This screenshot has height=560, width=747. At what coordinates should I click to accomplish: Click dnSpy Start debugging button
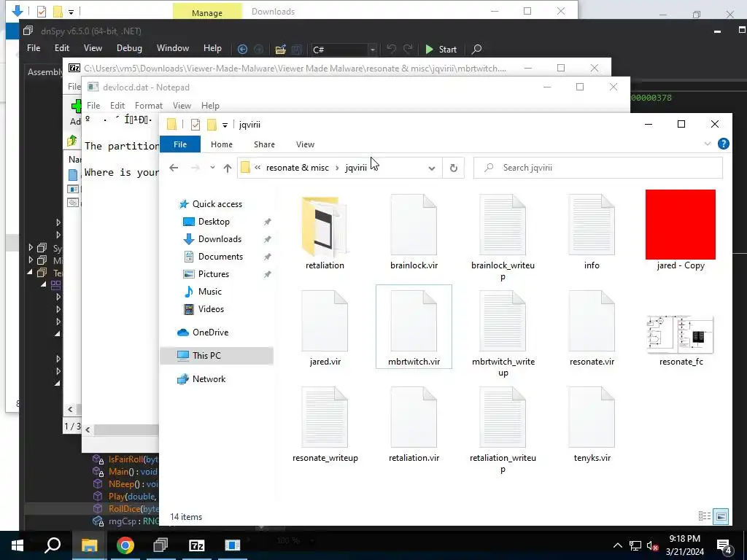pyautogui.click(x=441, y=49)
